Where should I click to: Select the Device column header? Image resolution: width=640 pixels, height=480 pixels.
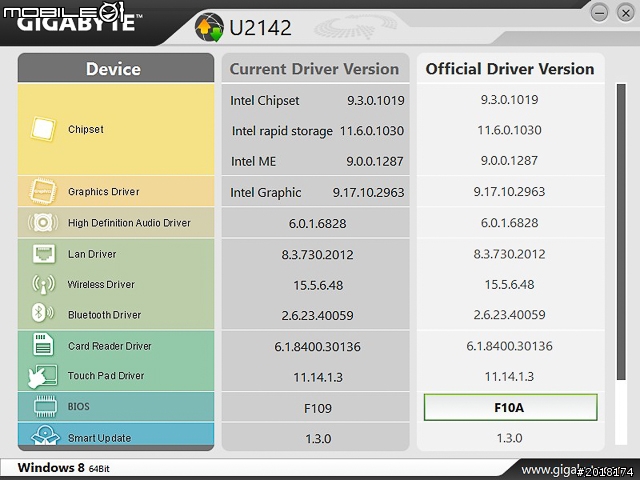click(x=116, y=68)
